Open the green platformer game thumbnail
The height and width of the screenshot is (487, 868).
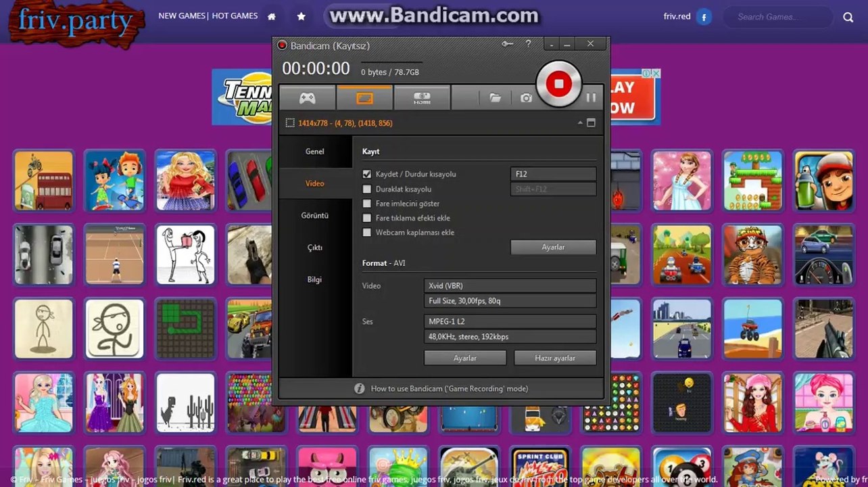click(752, 181)
